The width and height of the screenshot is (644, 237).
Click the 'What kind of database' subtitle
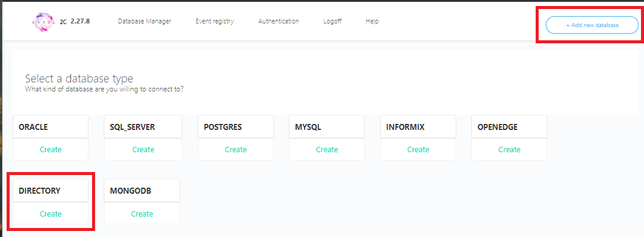point(104,88)
